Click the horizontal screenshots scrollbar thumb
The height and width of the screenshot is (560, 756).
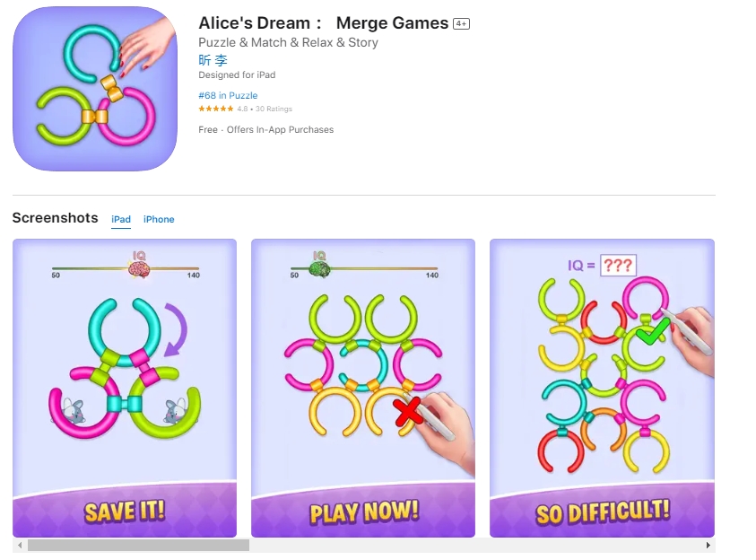[138, 545]
